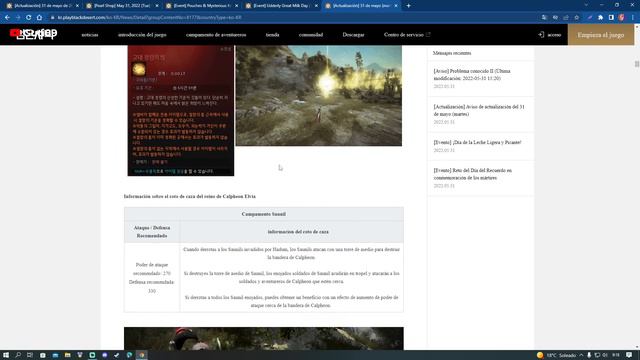Viewport: 640px width, 360px height.
Task: Open the noticias menu
Action: pos(90,35)
